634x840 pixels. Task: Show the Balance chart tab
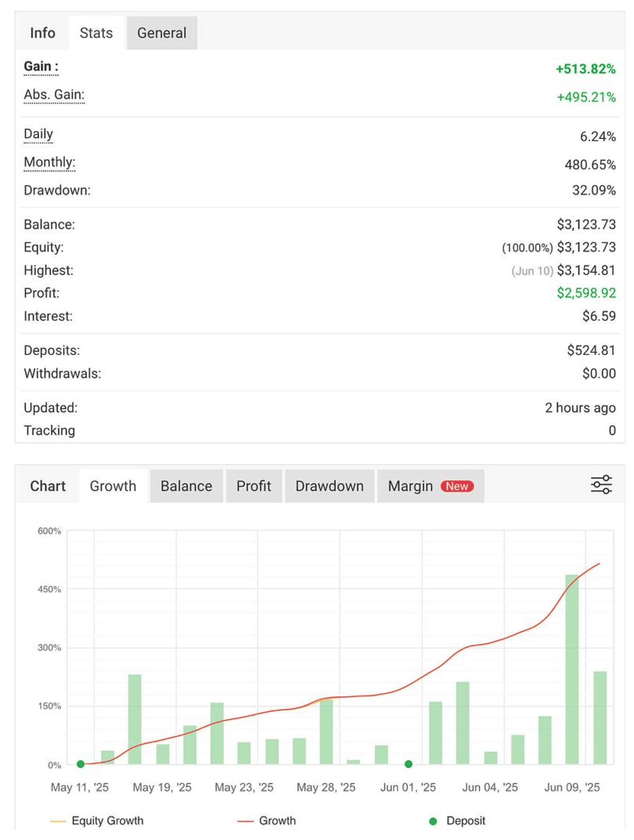(186, 486)
